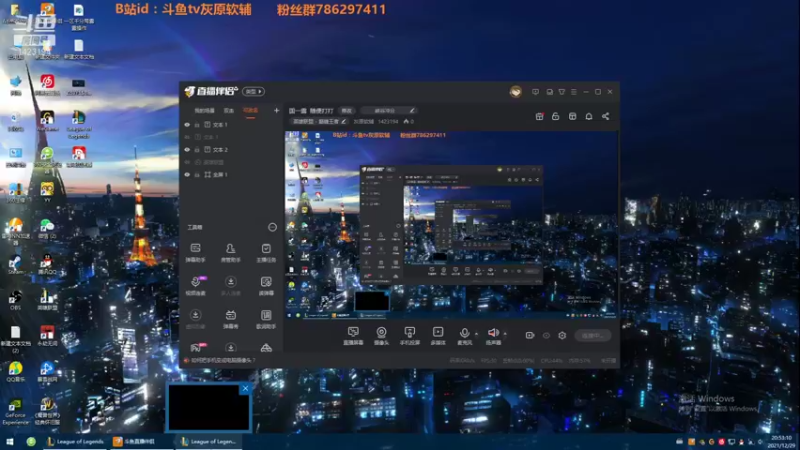Toggle lock on 文本 2 layer
The width and height of the screenshot is (800, 450).
click(x=197, y=149)
